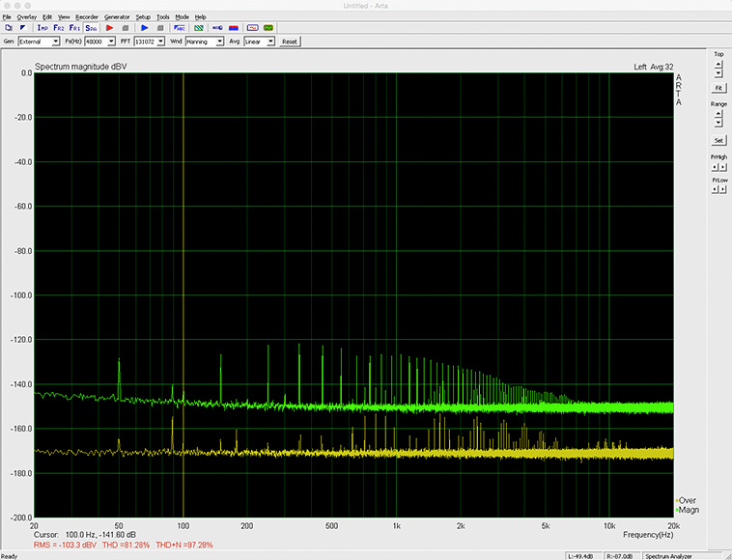Click FrLow left arrow
The height and width of the screenshot is (560, 732).
[x=715, y=189]
